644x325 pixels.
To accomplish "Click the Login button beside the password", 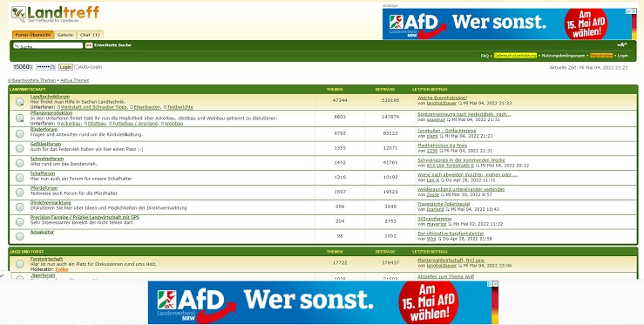I will [65, 67].
